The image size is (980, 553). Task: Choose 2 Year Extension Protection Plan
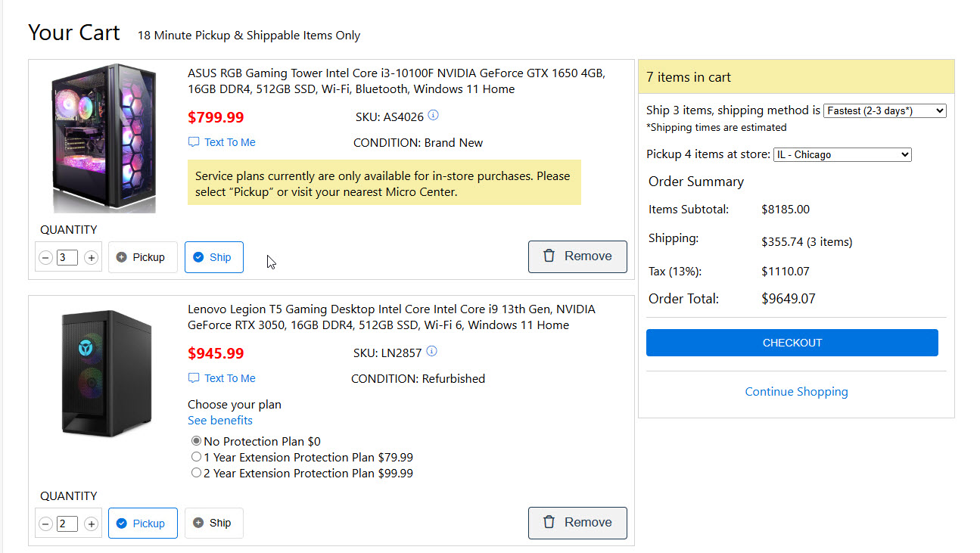coord(197,473)
